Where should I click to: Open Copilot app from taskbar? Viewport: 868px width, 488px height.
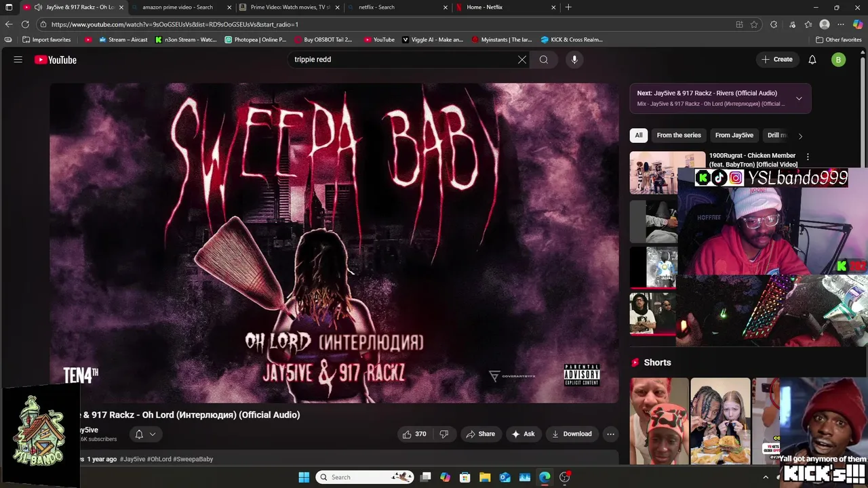coord(445,477)
